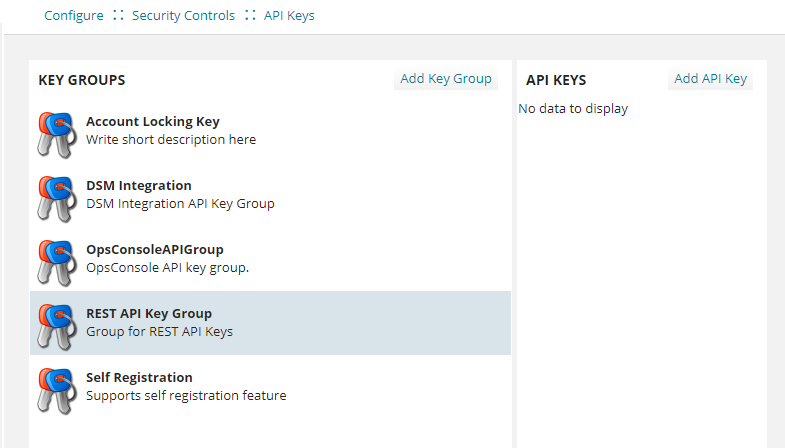The image size is (785, 448).
Task: Click the Account Locking Key keys icon
Action: [56, 134]
